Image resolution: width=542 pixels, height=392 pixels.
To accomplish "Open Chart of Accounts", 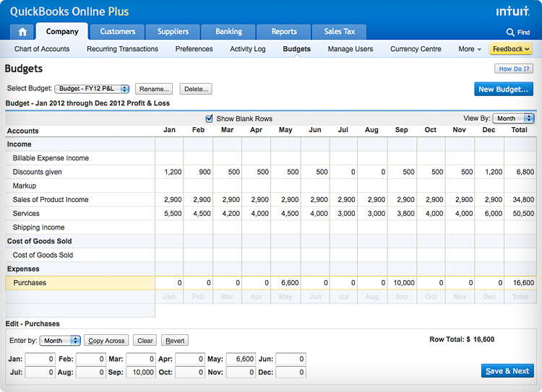I will coord(42,49).
